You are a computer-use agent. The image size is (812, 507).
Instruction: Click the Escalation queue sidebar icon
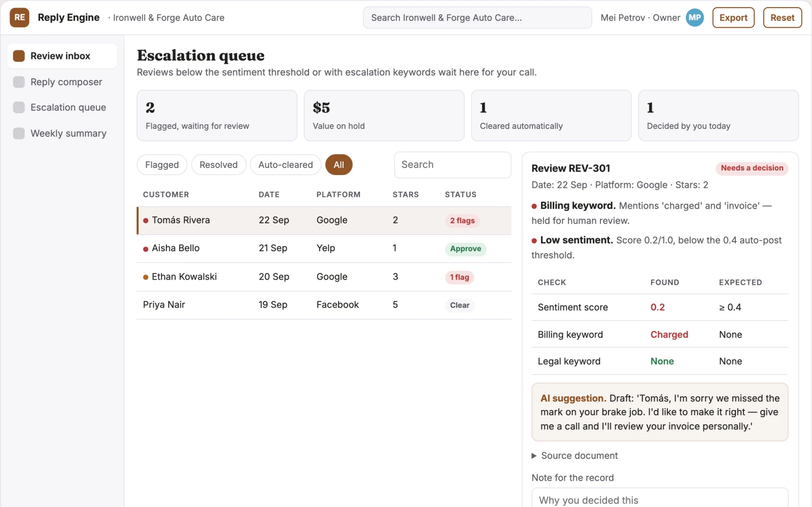(19, 107)
